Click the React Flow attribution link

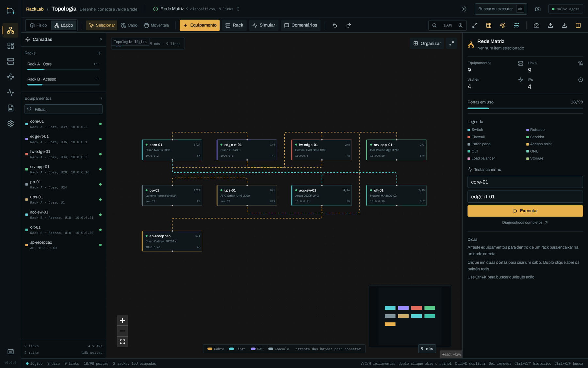point(451,354)
